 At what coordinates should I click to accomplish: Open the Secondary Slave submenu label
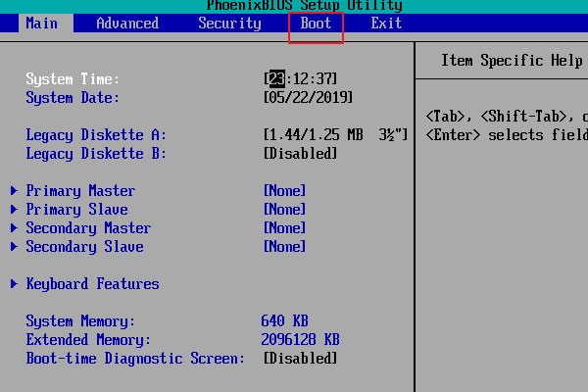84,246
